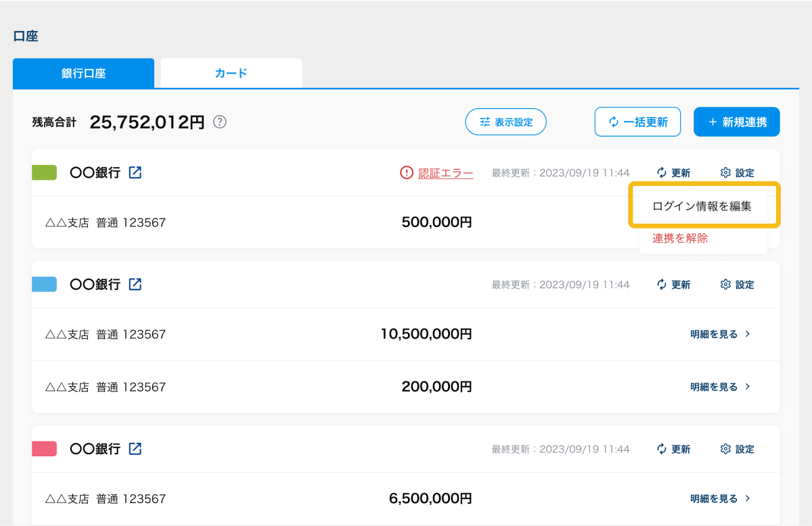Open 設定 gear for the green bank
812x526 pixels.
737,173
